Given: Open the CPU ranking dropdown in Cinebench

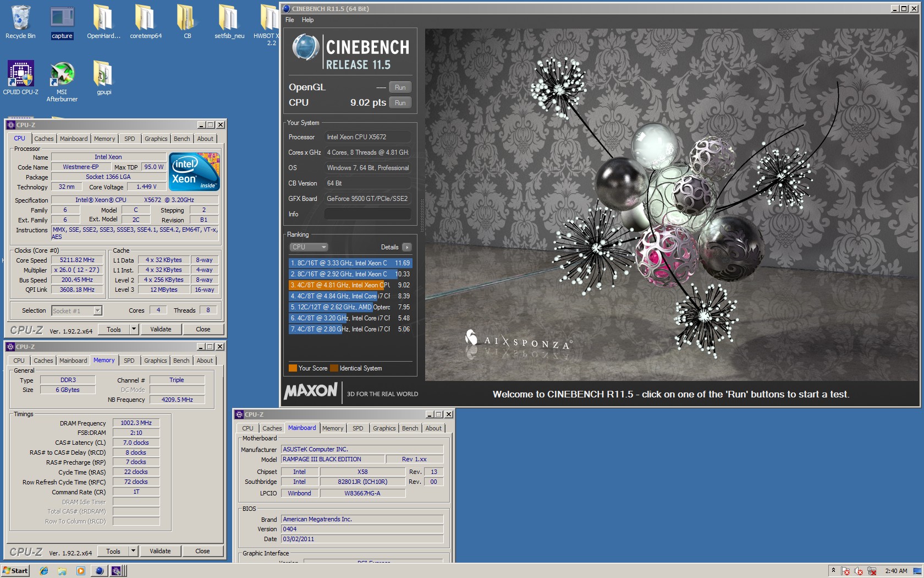Looking at the screenshot, I should 309,247.
